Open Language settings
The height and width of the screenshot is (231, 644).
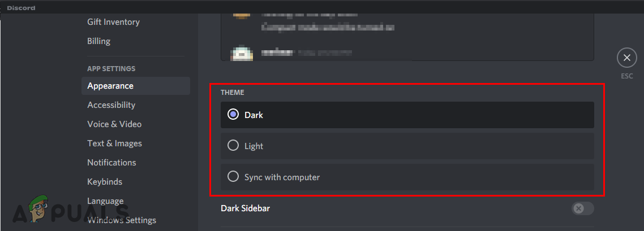pyautogui.click(x=105, y=201)
